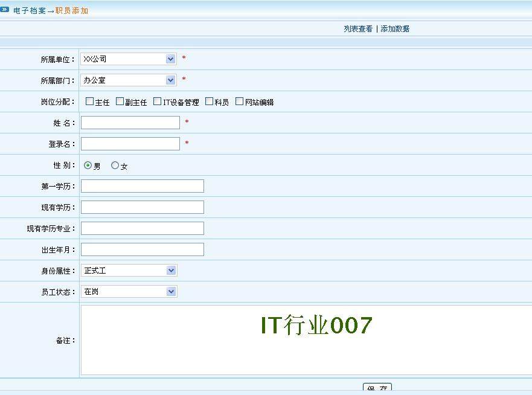
Task: Check the 科员 position checkbox
Action: (209, 101)
